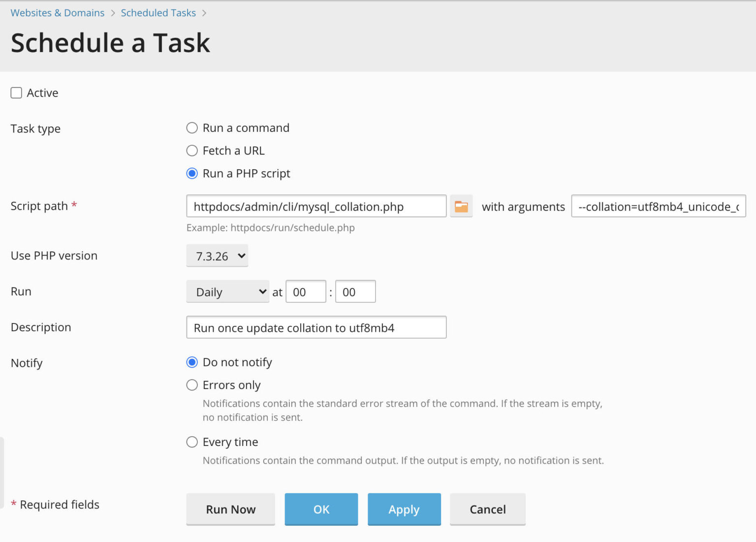Navigate to Websites & Domains breadcrumb
Viewport: 756px width, 542px height.
[58, 13]
